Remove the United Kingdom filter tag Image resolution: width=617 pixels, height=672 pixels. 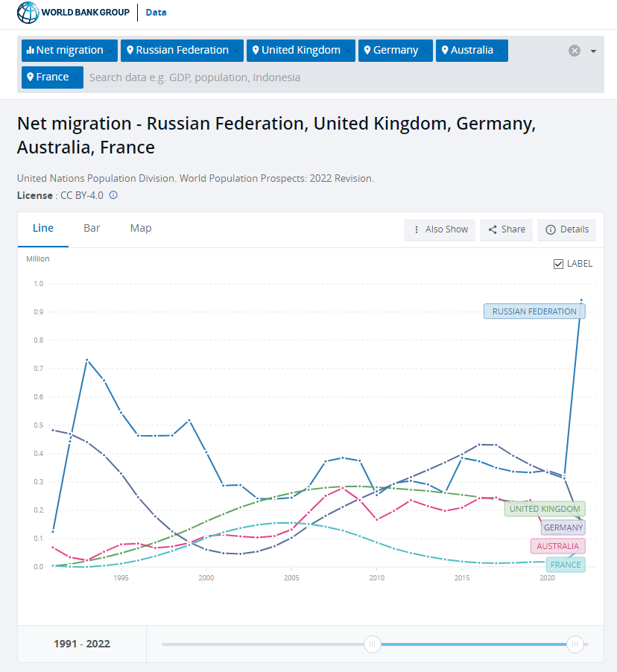pos(348,51)
